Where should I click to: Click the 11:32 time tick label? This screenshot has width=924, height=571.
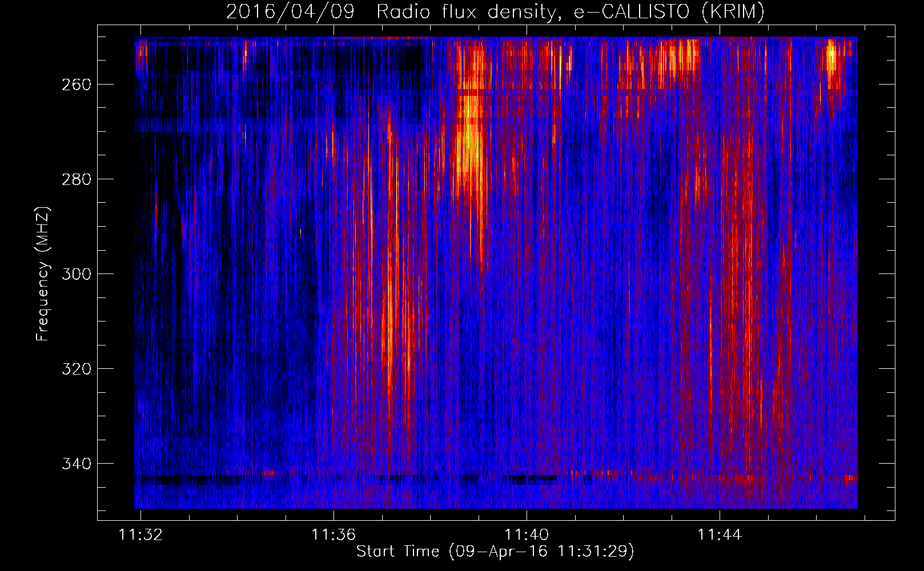tap(140, 534)
